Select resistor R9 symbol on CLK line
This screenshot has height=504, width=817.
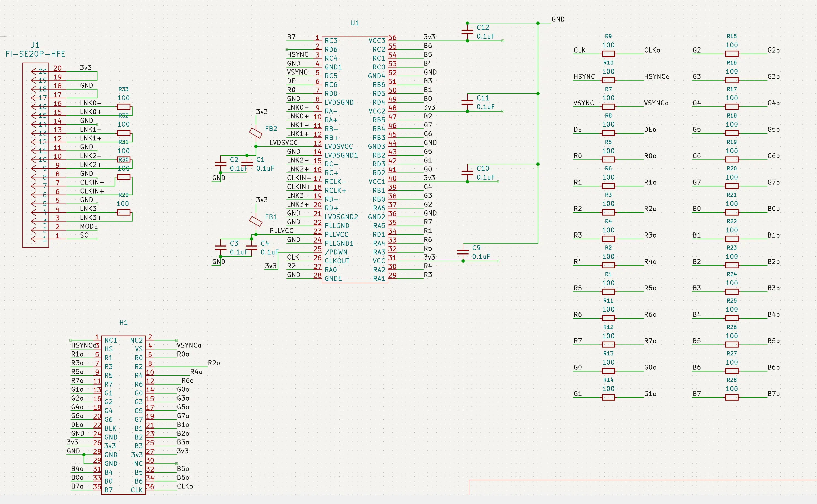[608, 54]
